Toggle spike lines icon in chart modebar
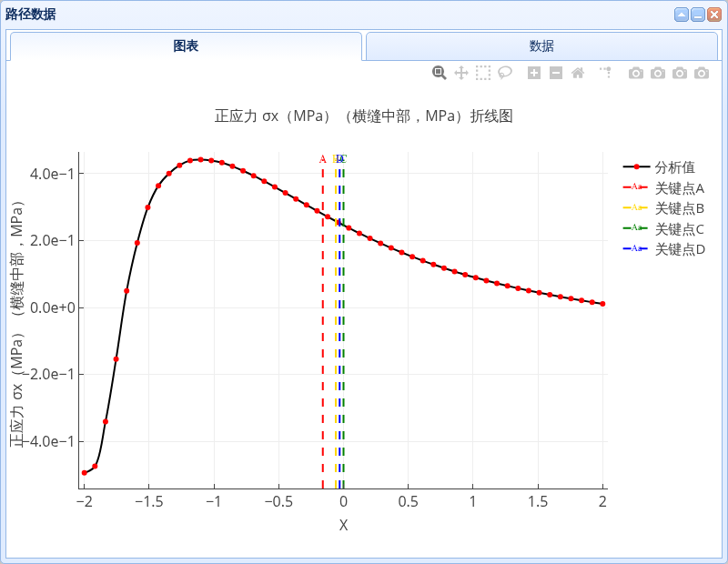Image resolution: width=728 pixels, height=564 pixels. click(x=605, y=73)
